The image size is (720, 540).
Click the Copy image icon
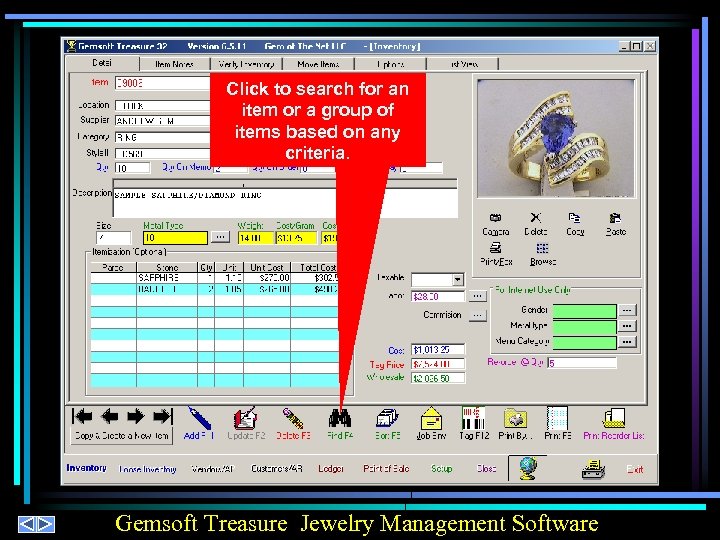[574, 218]
